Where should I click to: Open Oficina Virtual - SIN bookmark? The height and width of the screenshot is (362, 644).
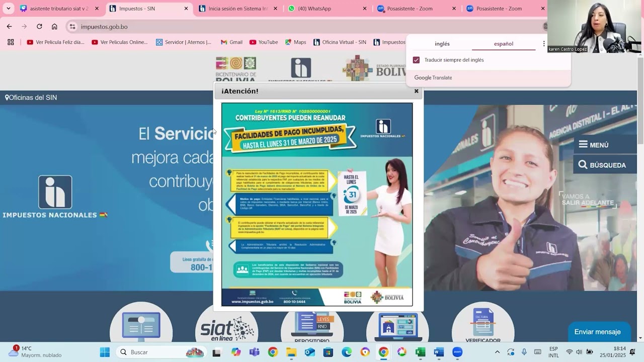coord(340,42)
